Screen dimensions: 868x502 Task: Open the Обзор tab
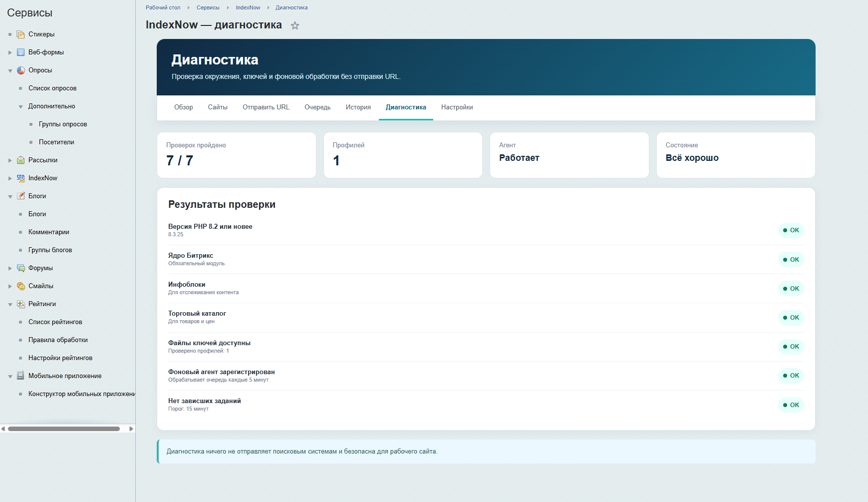pos(184,107)
